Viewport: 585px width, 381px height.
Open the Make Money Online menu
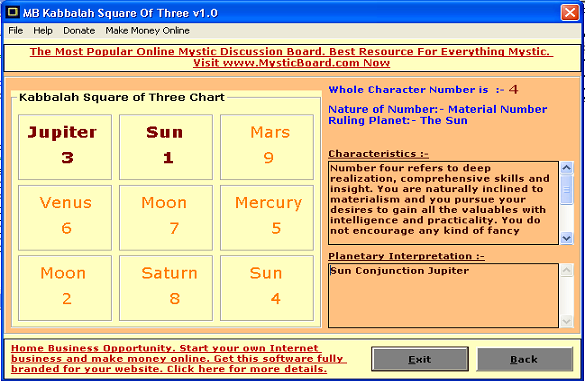(147, 31)
